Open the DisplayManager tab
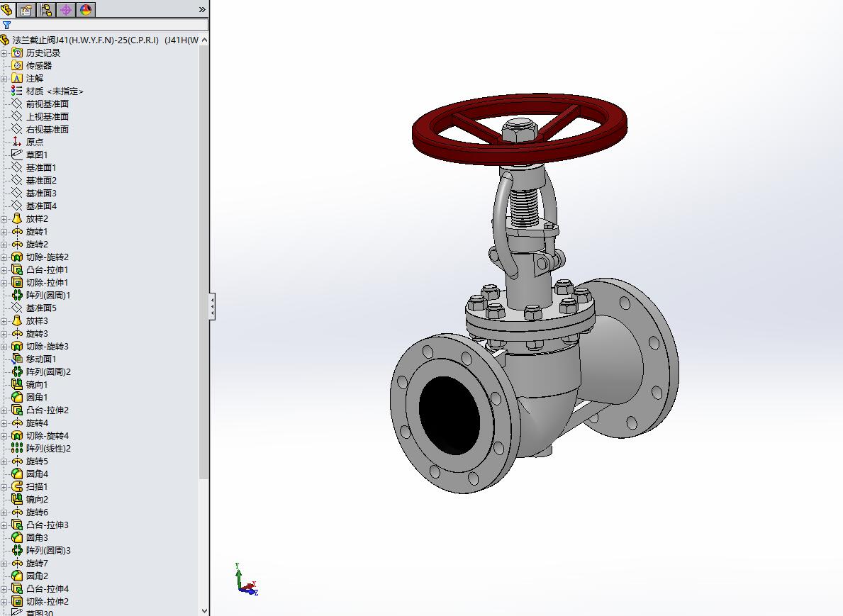This screenshot has height=616, width=843. 86,9
